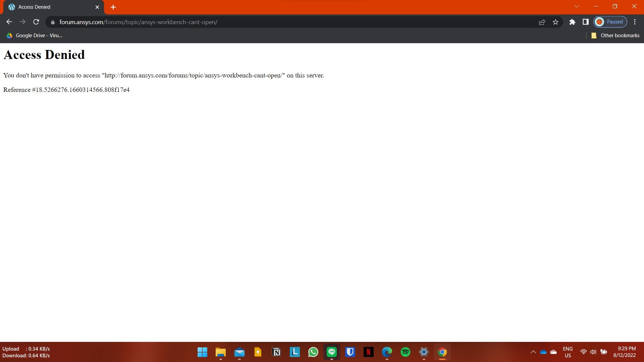Open the Notion app on taskbar
This screenshot has width=644, height=362.
(x=276, y=352)
